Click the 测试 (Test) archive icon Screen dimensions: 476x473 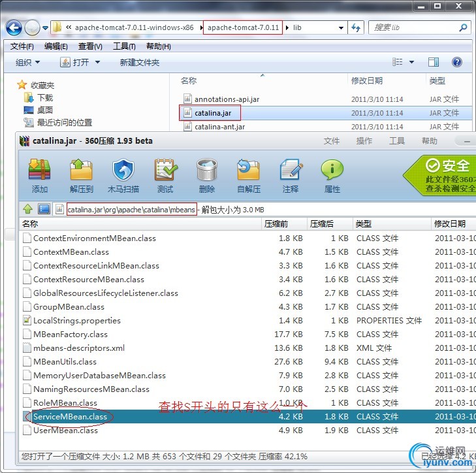[166, 170]
